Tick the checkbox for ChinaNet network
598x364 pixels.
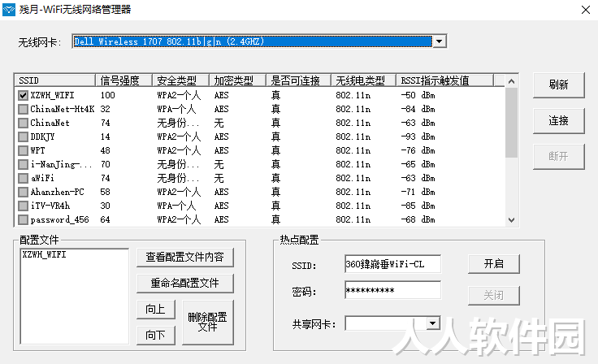coord(23,123)
